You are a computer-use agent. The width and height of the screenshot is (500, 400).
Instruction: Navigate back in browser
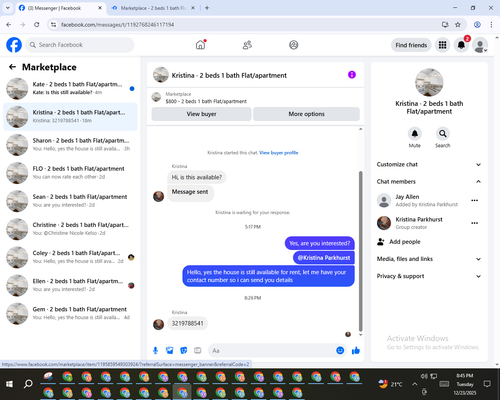click(9, 25)
